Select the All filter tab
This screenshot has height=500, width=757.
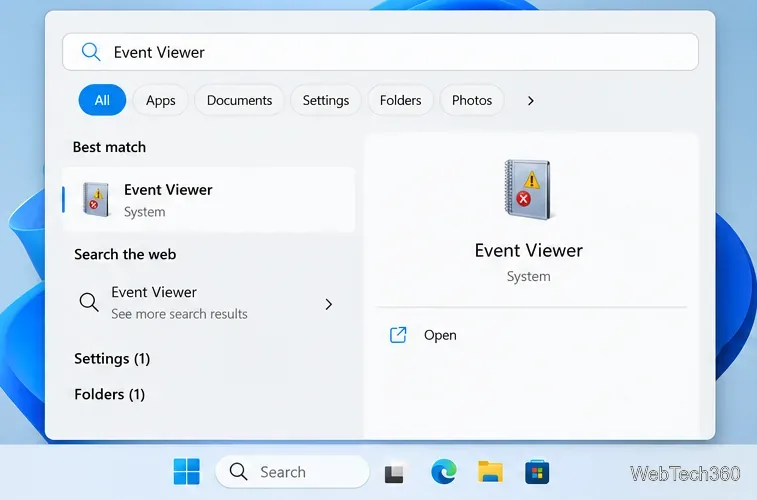[x=102, y=100]
